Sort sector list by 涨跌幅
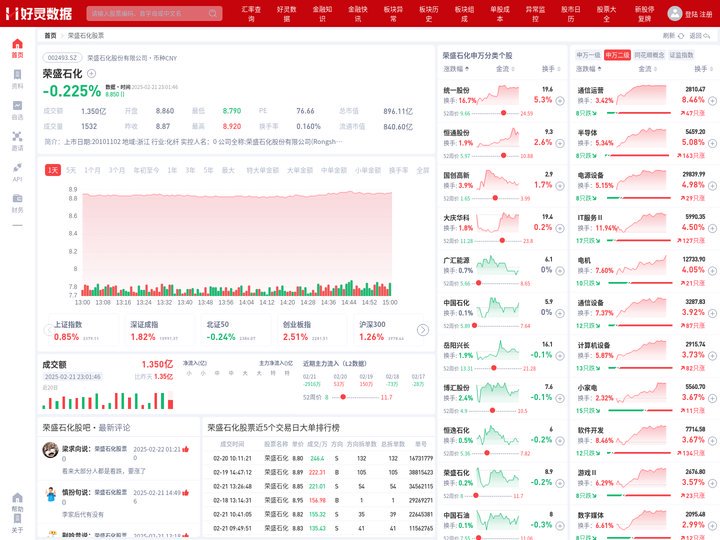Image resolution: width=720 pixels, height=540 pixels. (x=589, y=69)
